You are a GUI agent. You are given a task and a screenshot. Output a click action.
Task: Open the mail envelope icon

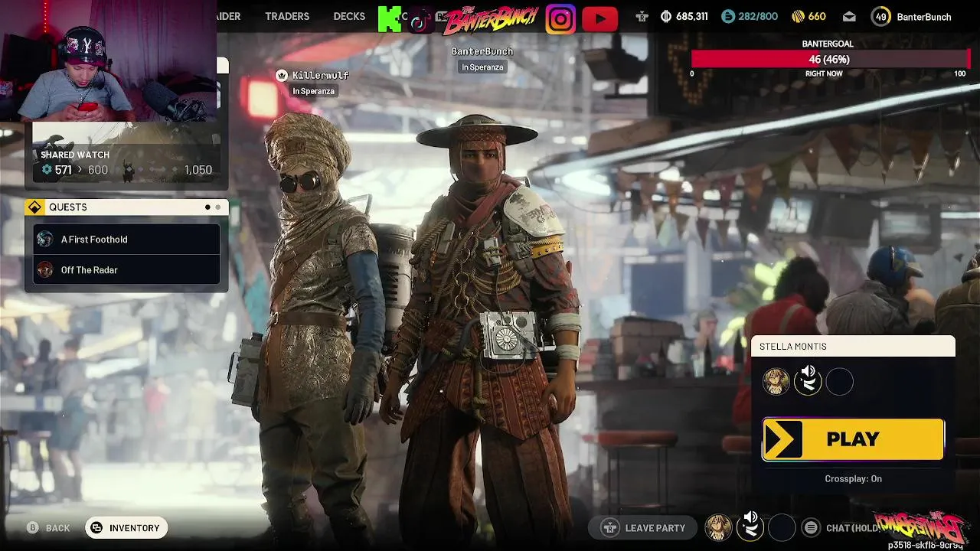click(849, 16)
